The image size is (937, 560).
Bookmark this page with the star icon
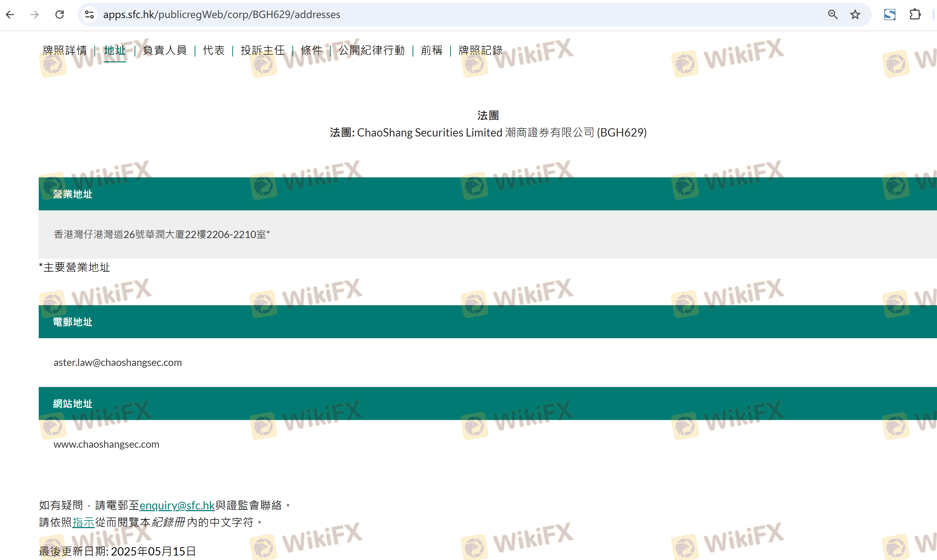(x=855, y=14)
